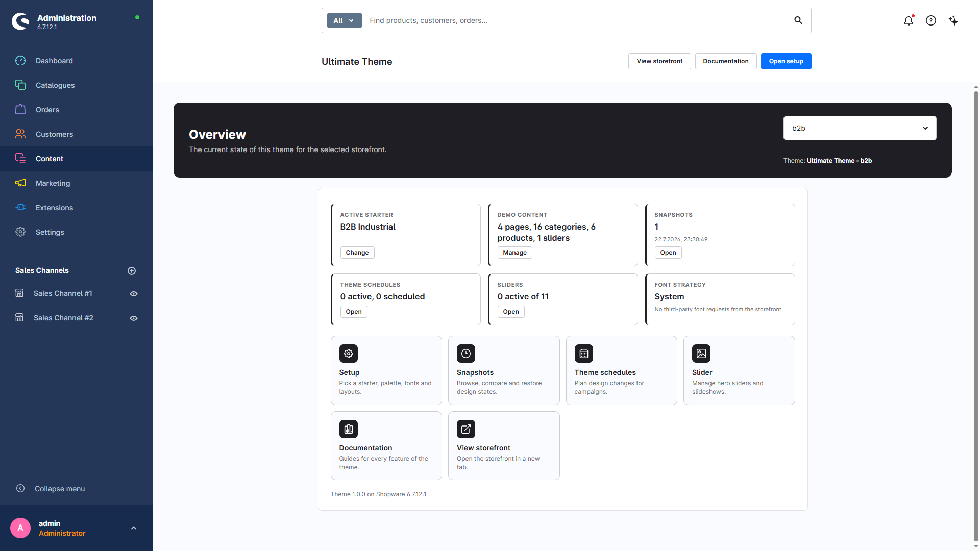This screenshot has width=980, height=551.
Task: Click the Shopware logo icon
Action: (x=20, y=21)
